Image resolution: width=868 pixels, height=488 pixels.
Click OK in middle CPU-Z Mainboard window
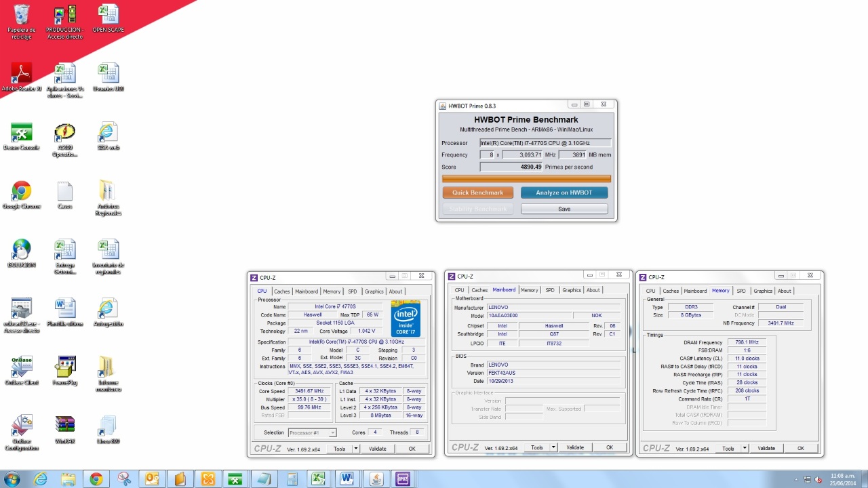pos(610,447)
